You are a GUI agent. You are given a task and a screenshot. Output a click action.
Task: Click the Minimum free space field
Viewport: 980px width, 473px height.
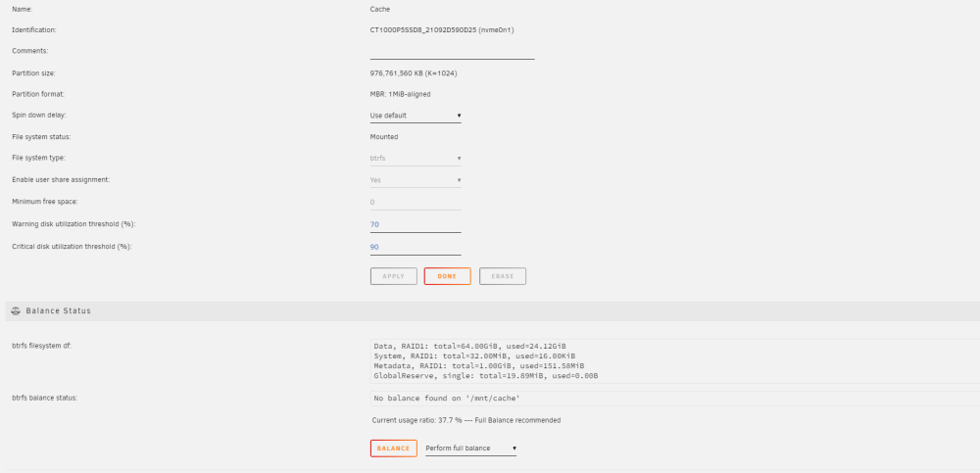[x=416, y=203]
